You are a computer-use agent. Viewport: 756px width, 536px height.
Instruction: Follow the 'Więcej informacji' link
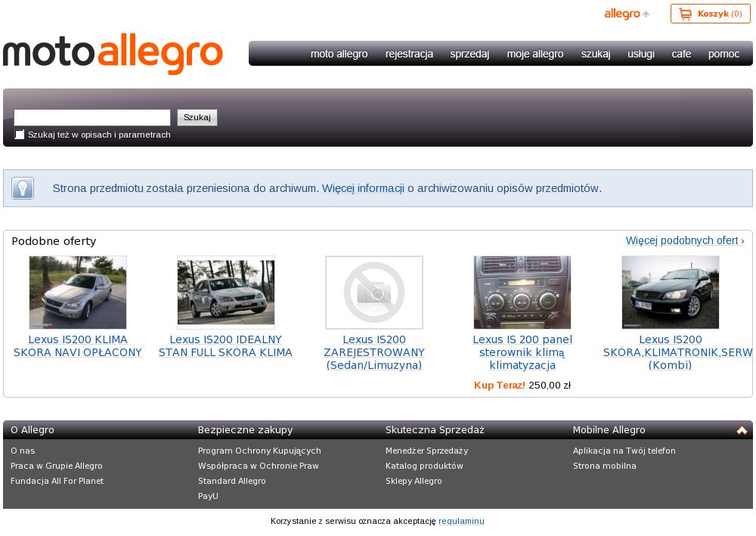pos(363,188)
